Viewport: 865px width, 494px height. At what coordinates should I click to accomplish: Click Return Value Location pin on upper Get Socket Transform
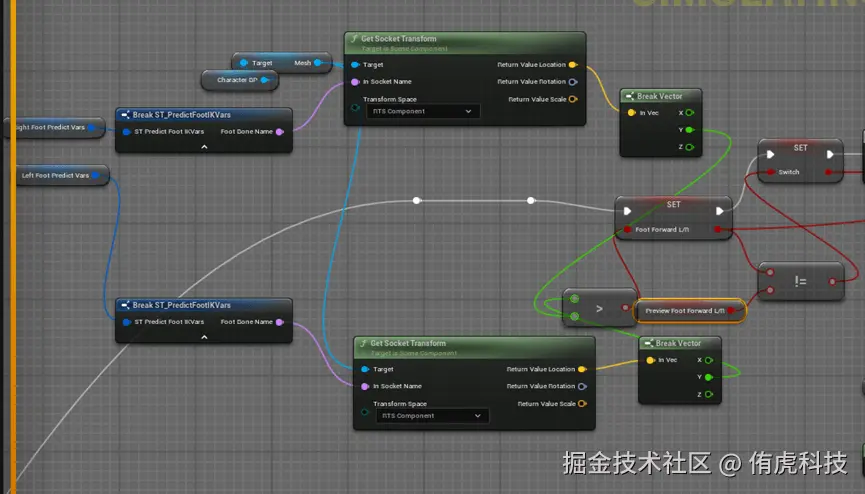pyautogui.click(x=572, y=65)
